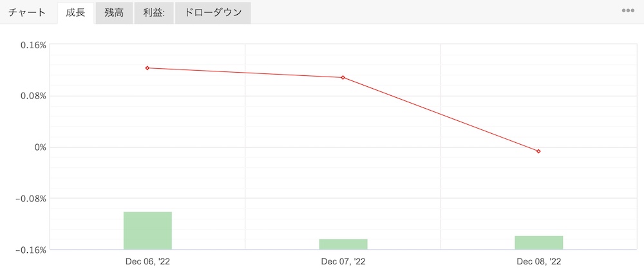Screen dimensions: 644x276
Task: Select the green bar for Dec 06
Action: point(147,230)
